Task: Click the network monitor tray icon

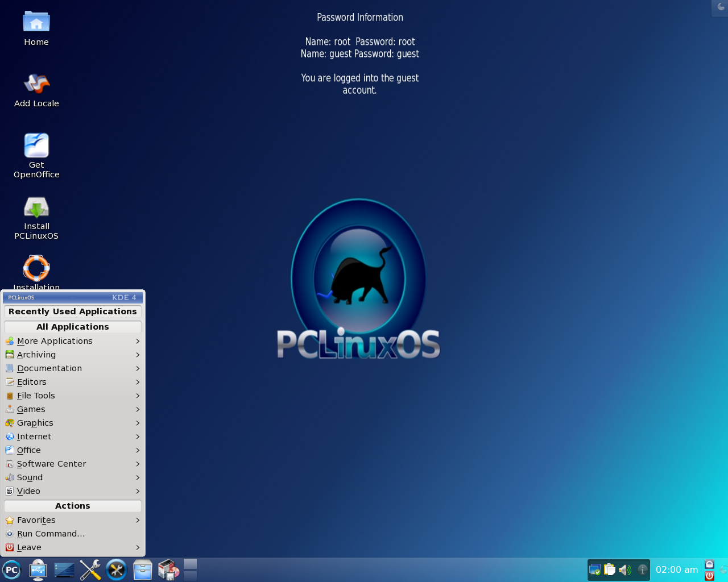Action: pyautogui.click(x=595, y=569)
